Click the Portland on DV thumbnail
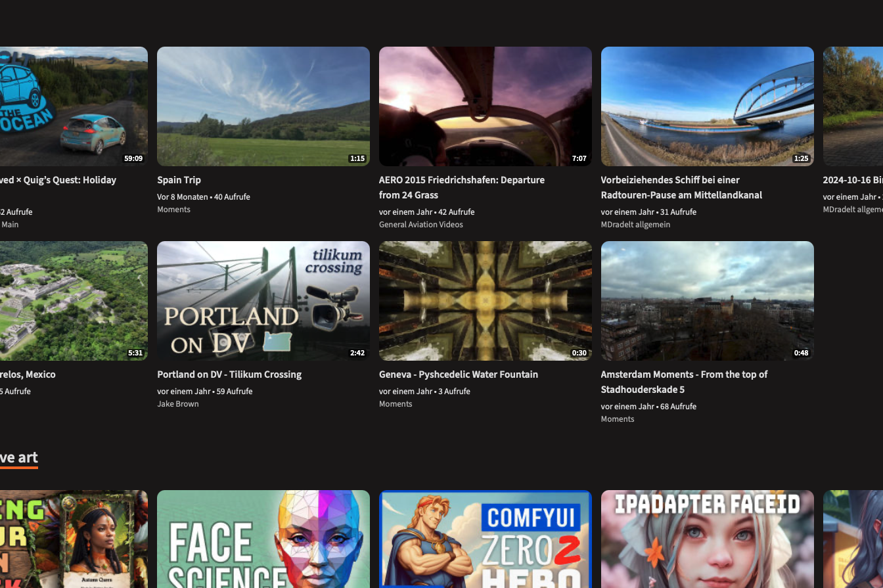Screen dimensions: 883x588 [x=263, y=301]
